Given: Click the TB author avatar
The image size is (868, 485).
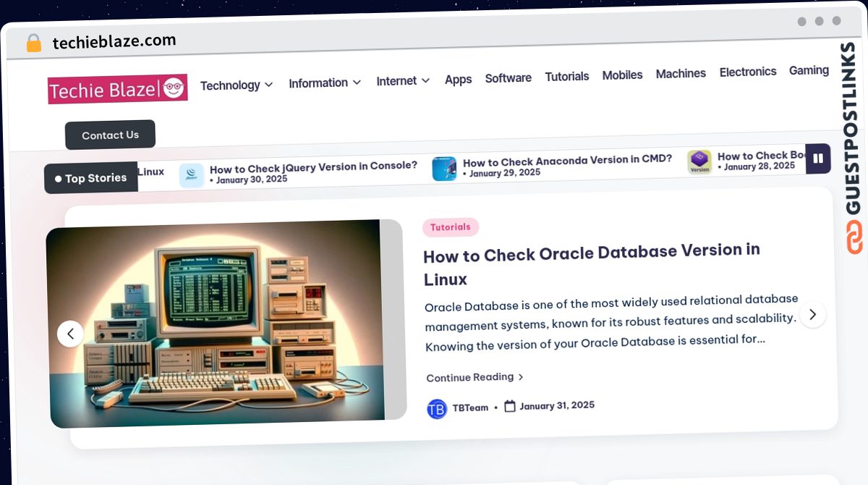Looking at the screenshot, I should (x=436, y=408).
